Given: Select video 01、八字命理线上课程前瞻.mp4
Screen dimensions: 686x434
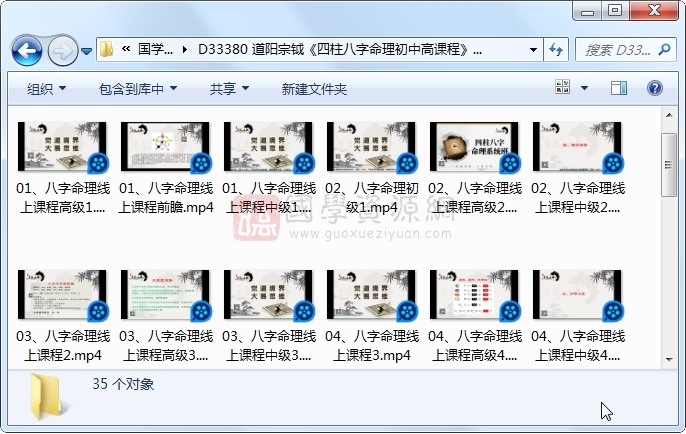Looking at the screenshot, I should pos(166,168).
